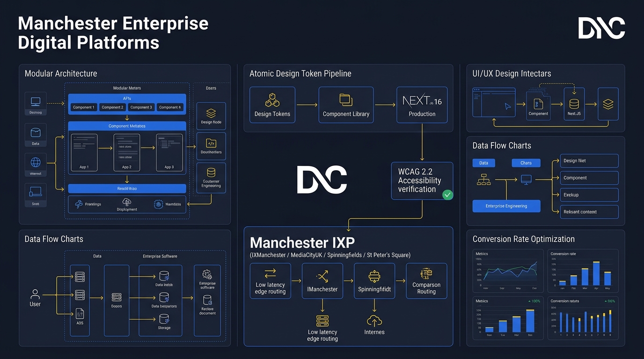The height and width of the screenshot is (359, 644).
Task: Click the Conversion Rate Optimization title
Action: tap(524, 239)
